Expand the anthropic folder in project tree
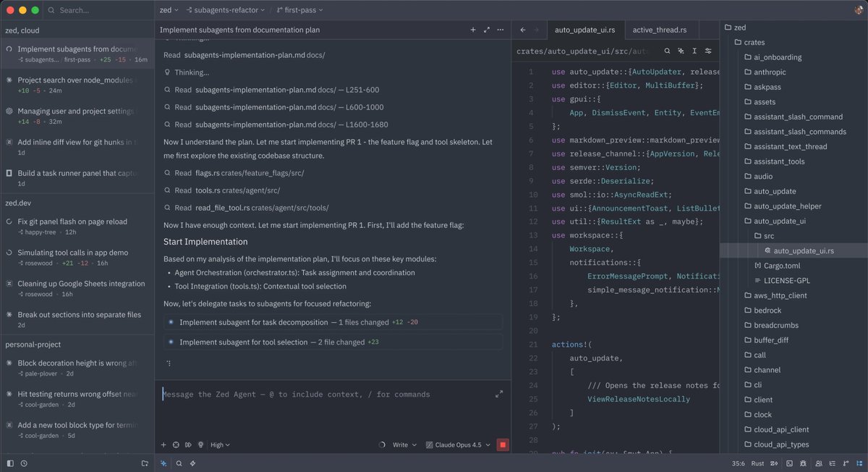Viewport: 868px width, 472px height. click(x=794, y=72)
